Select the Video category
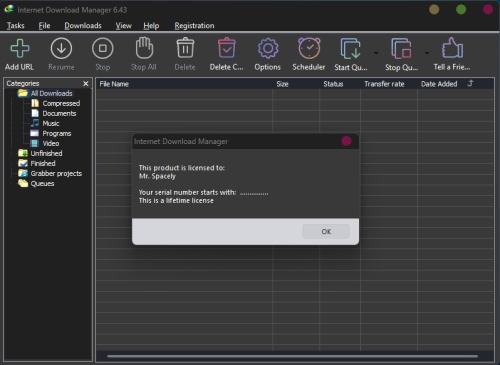 pyautogui.click(x=51, y=143)
